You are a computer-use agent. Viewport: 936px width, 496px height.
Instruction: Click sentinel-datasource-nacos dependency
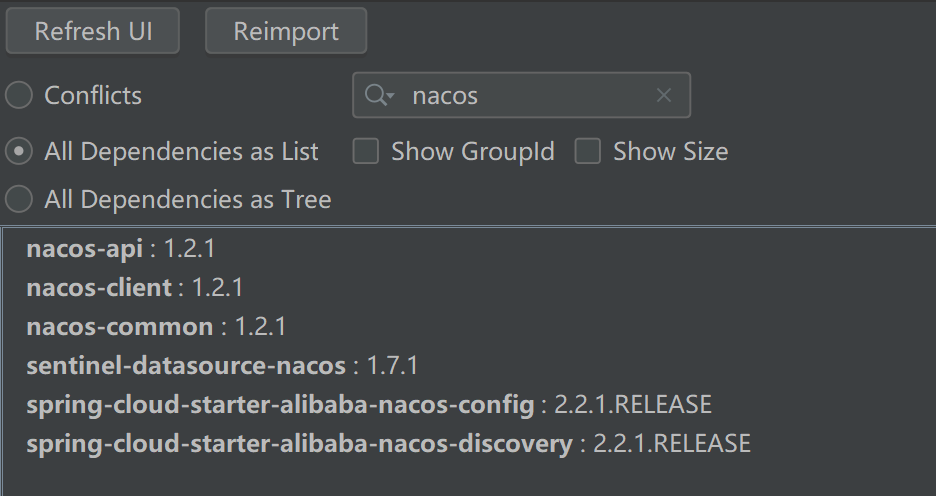coord(186,366)
